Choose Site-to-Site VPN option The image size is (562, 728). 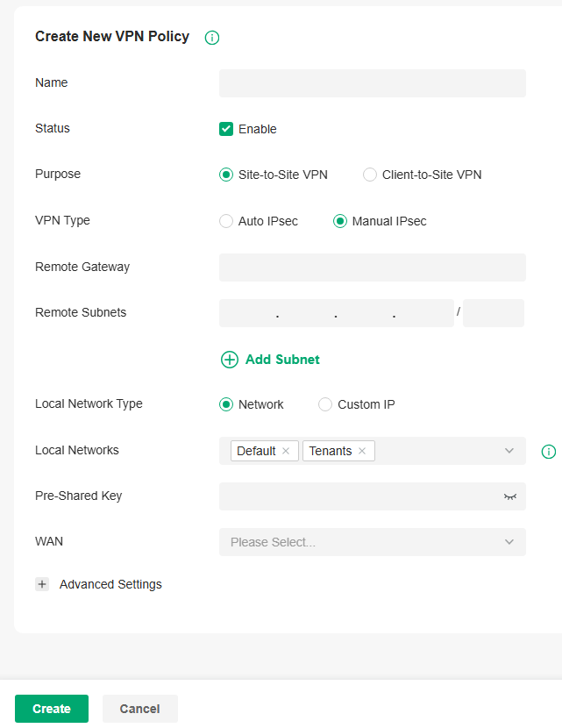[x=226, y=175]
